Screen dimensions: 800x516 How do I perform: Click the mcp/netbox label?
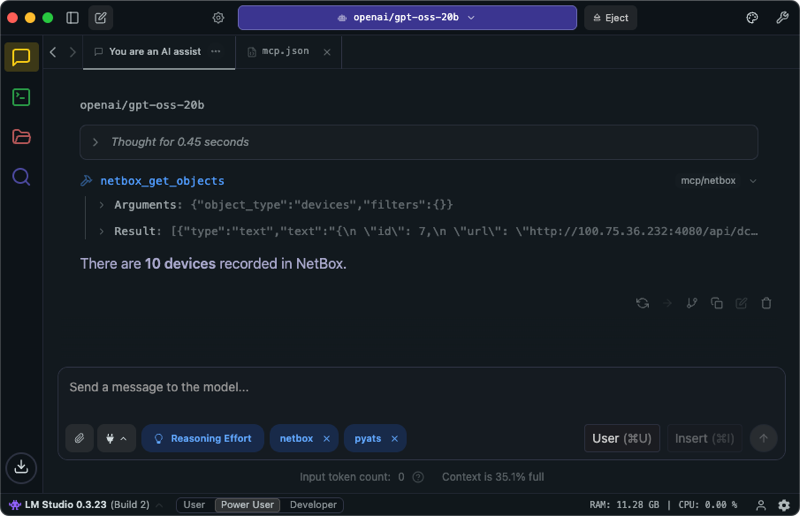[708, 181]
